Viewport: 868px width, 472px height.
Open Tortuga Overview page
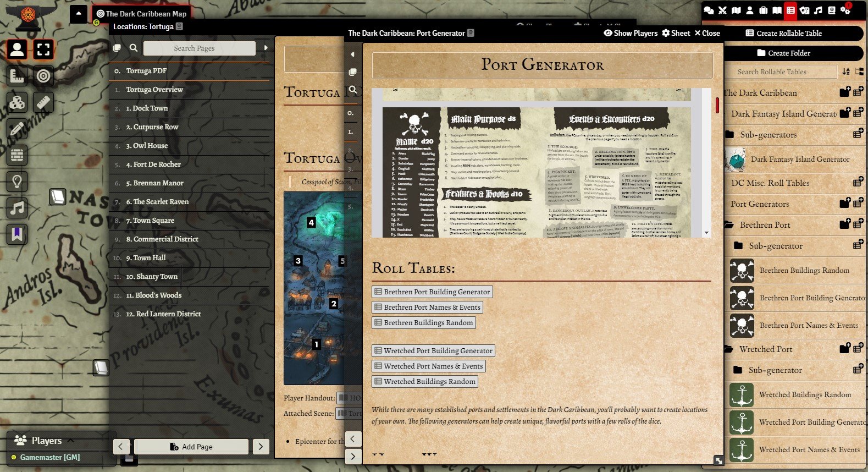[x=189, y=90]
